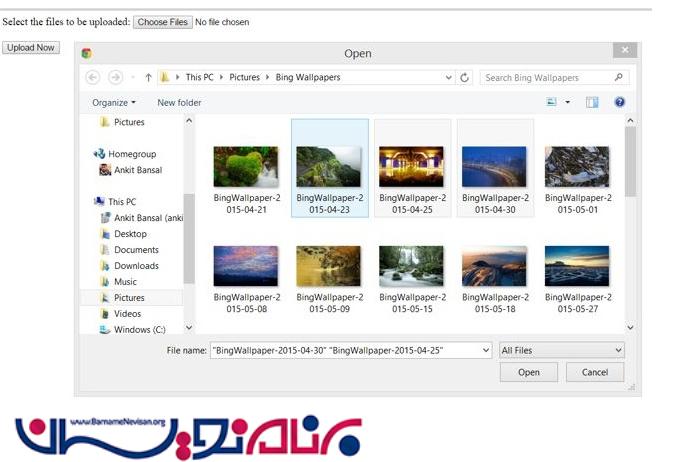Screen dimensions: 692x462
Task: Click file list scroll up arrow
Action: pyautogui.click(x=630, y=120)
